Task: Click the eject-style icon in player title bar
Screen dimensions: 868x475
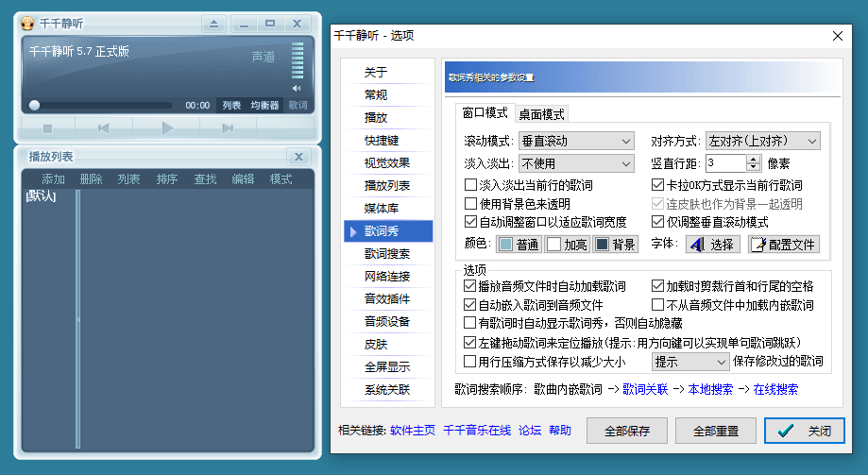Action: (x=213, y=24)
